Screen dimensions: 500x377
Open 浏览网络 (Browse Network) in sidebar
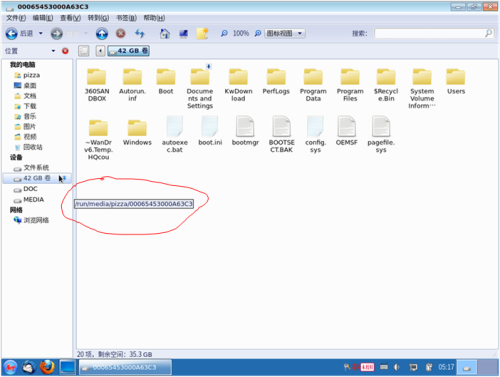click(31, 220)
